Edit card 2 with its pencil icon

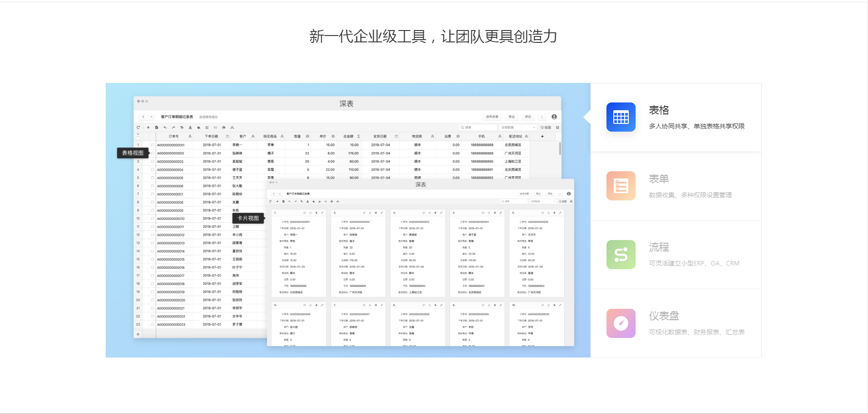(x=382, y=213)
